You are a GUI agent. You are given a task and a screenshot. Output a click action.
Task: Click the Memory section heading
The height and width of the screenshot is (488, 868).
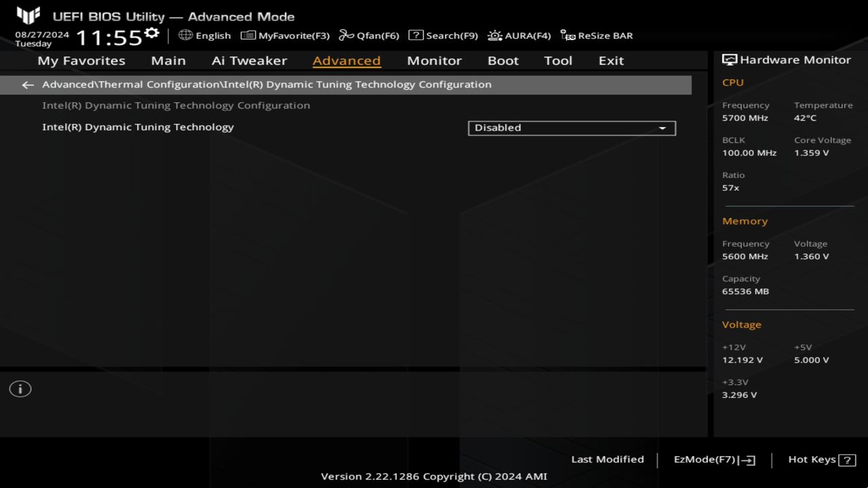click(x=745, y=222)
